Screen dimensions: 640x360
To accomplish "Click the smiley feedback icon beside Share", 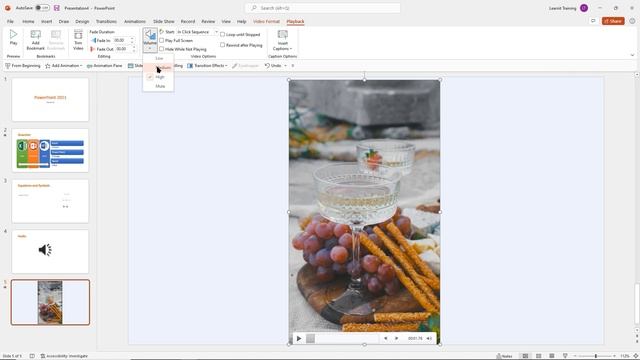I will pyautogui.click(x=632, y=21).
